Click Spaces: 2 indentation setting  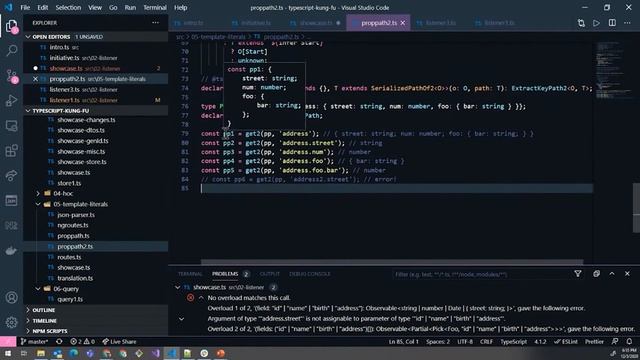pyautogui.click(x=438, y=342)
